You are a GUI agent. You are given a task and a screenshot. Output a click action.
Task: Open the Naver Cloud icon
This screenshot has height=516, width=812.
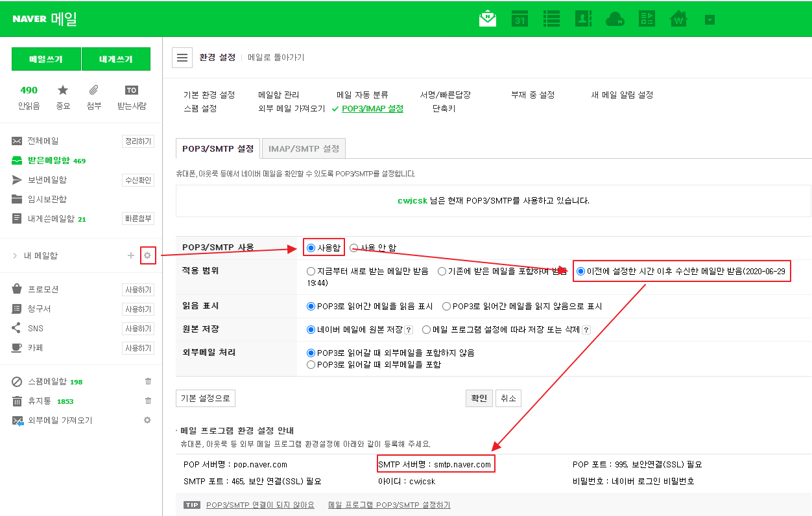coord(615,19)
